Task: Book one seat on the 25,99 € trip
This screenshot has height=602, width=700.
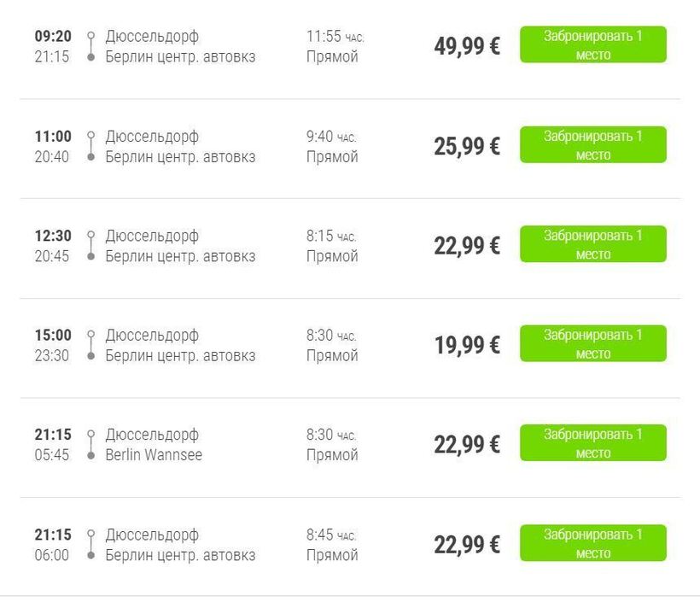Action: pos(592,145)
